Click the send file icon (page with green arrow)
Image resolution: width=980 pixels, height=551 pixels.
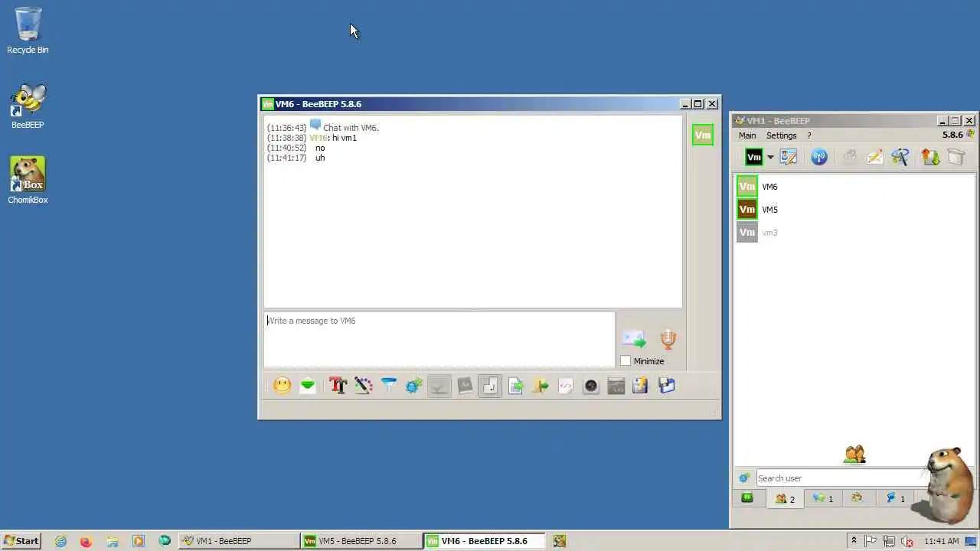click(515, 386)
